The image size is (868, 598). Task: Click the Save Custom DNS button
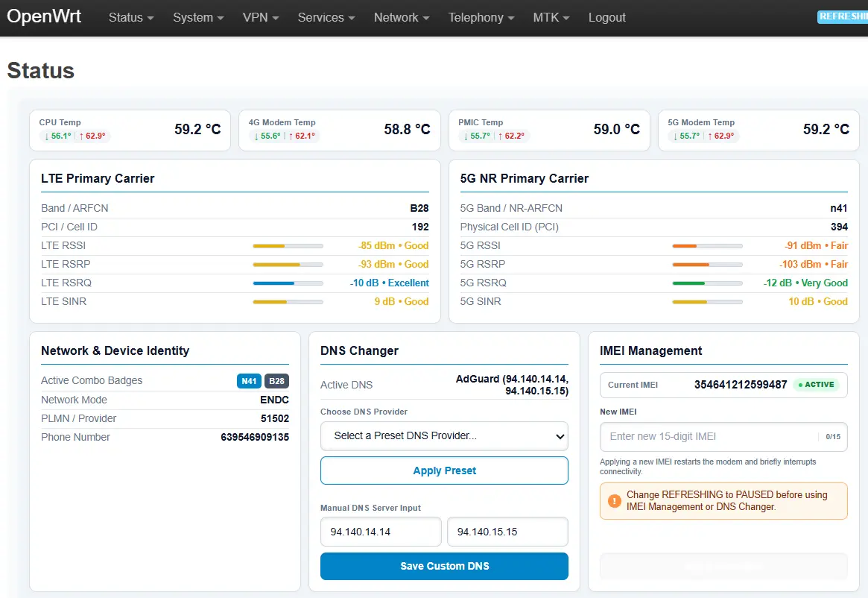[444, 566]
